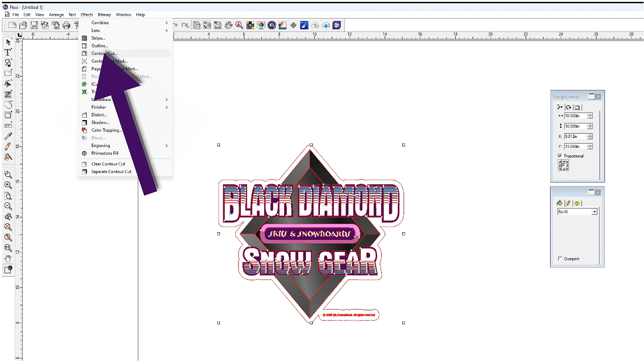Open the Bitmap menu

104,15
